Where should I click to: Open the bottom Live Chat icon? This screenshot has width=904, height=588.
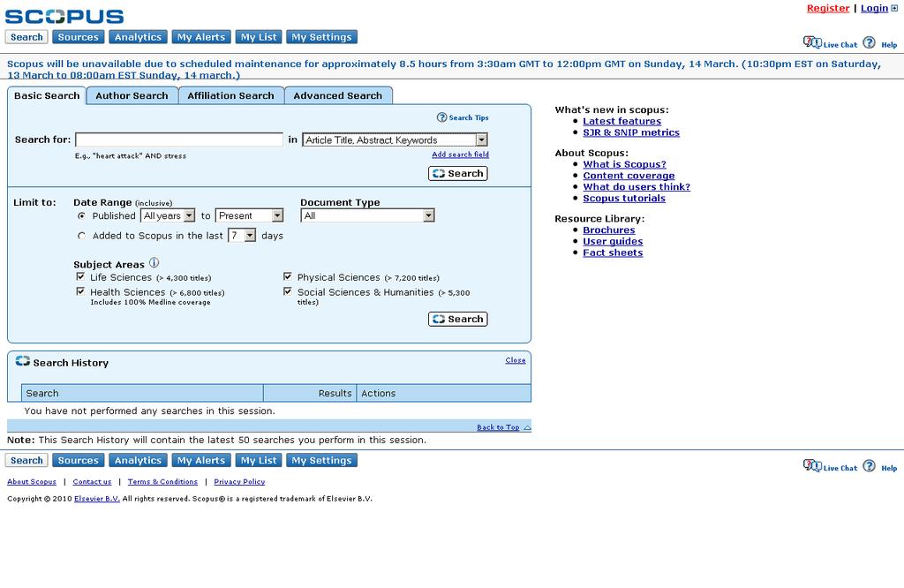tap(812, 465)
